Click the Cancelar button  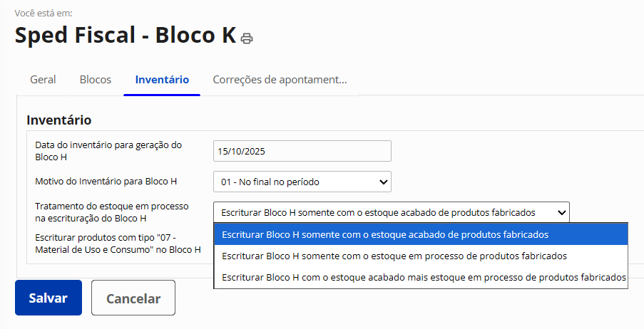133,298
